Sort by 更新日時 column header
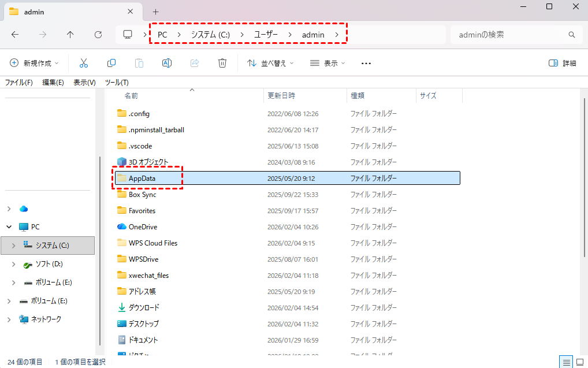588x368 pixels. [x=281, y=96]
